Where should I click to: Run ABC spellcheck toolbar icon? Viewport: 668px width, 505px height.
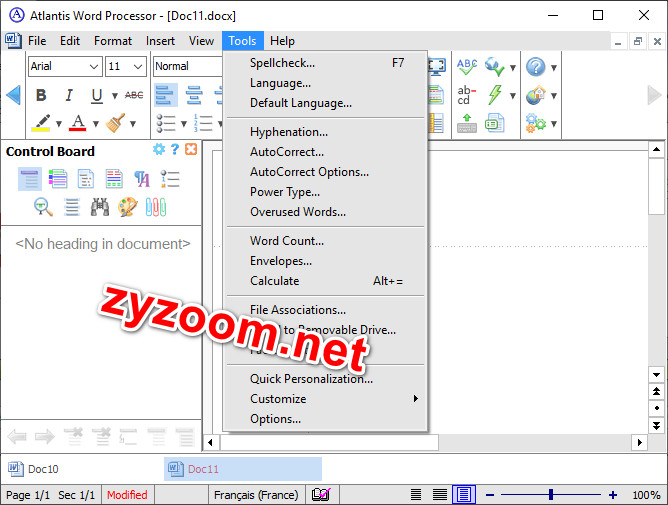[467, 67]
